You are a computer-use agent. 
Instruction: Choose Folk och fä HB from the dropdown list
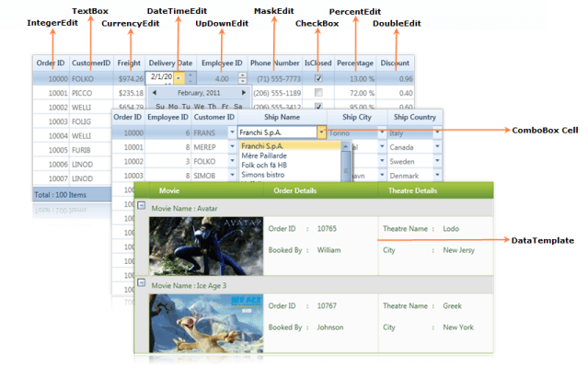coord(290,165)
